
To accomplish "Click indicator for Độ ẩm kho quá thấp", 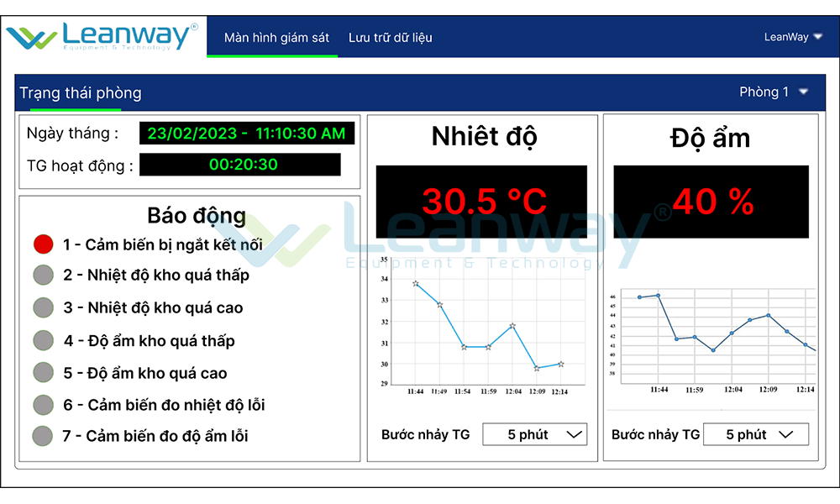I will (x=44, y=340).
